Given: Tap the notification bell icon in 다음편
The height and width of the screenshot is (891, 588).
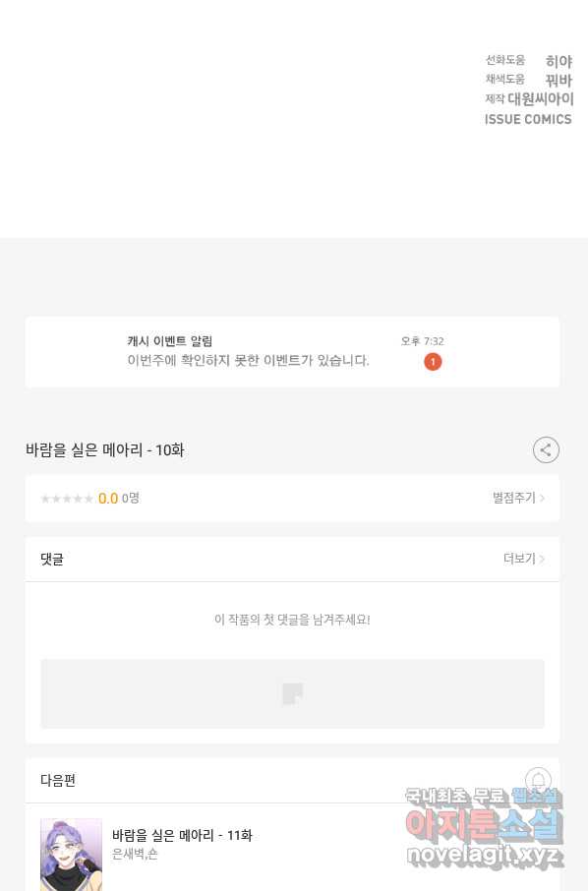Looking at the screenshot, I should 538,780.
